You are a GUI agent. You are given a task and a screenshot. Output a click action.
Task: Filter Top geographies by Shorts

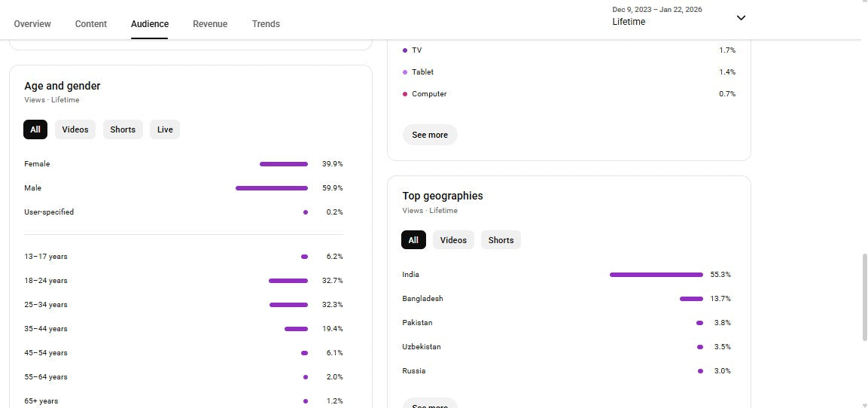(501, 240)
